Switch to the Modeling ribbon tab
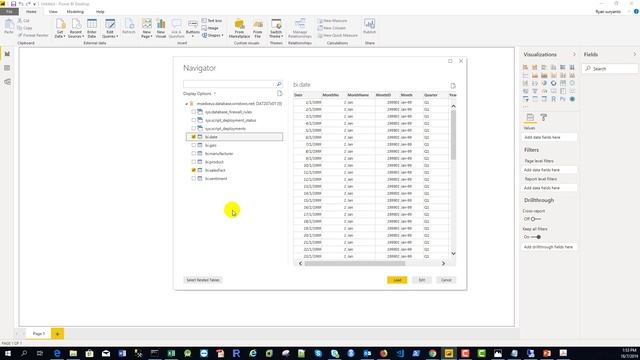The height and width of the screenshot is (360, 640). click(x=75, y=11)
